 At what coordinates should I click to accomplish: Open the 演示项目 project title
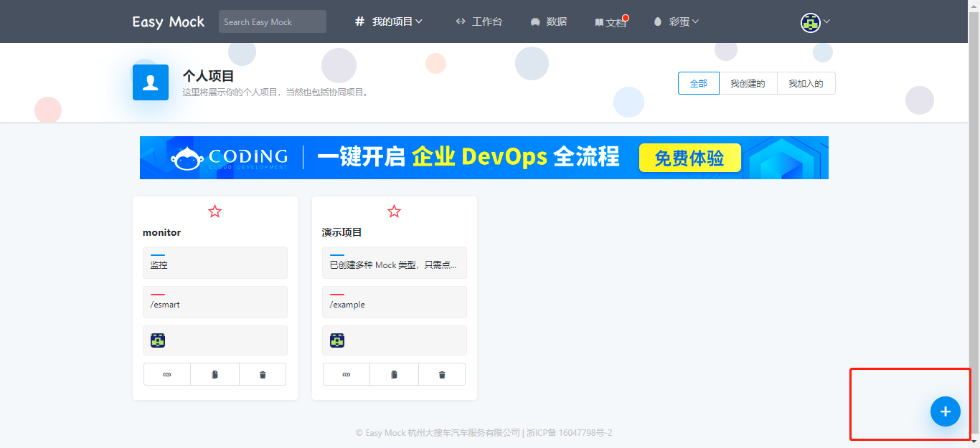tap(342, 232)
